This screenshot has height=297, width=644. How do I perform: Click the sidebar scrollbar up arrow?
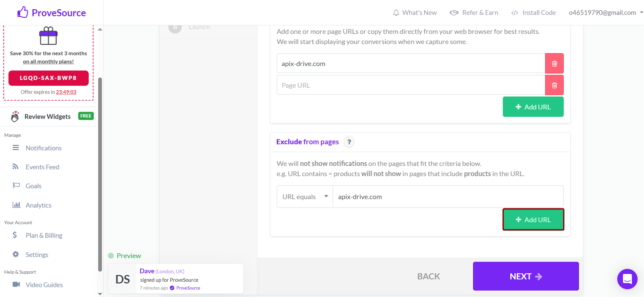[100, 29]
